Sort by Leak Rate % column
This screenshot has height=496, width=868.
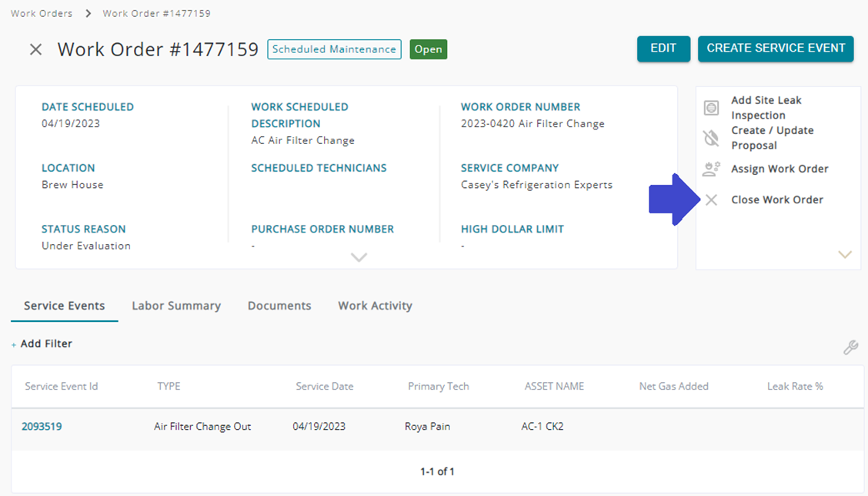795,387
